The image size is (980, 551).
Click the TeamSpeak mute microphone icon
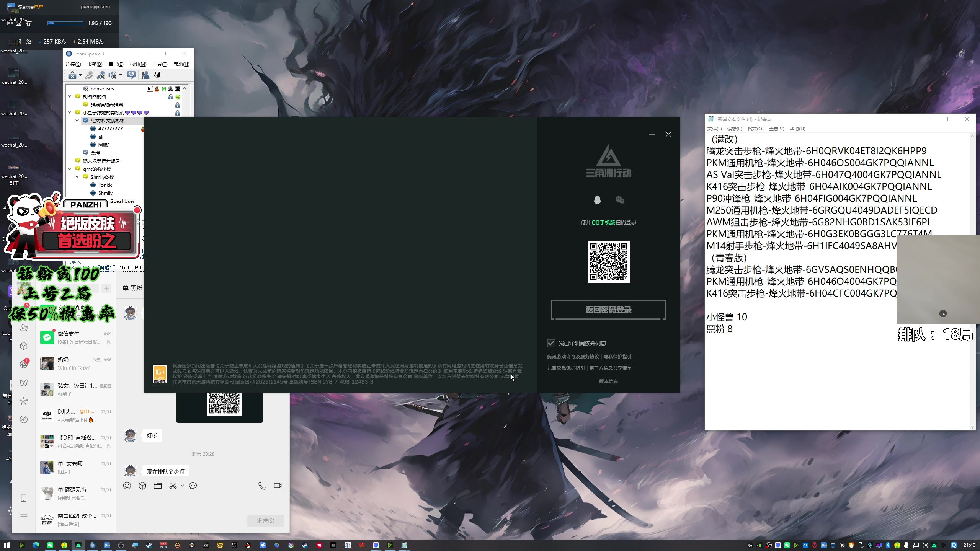click(x=101, y=75)
